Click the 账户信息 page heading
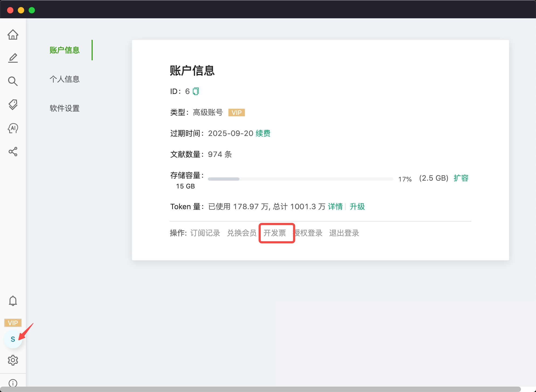 coord(192,71)
